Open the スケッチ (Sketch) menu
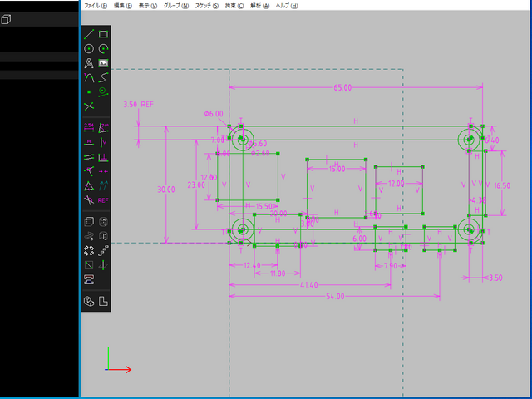The width and height of the screenshot is (532, 399). pos(207,6)
